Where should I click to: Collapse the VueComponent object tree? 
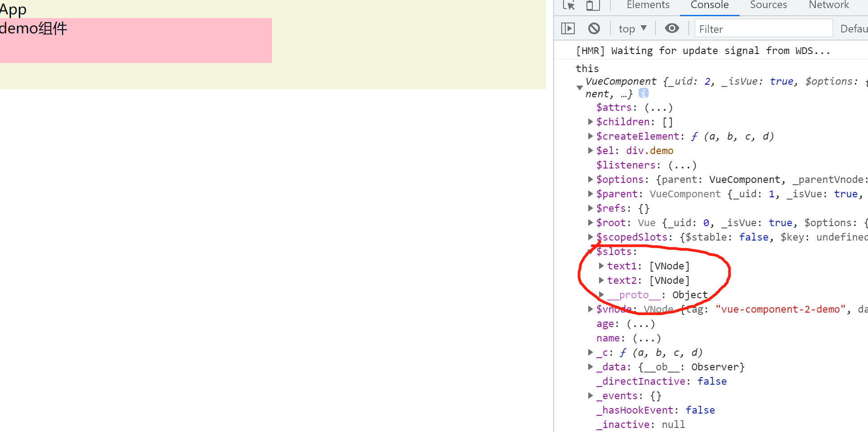coord(580,88)
